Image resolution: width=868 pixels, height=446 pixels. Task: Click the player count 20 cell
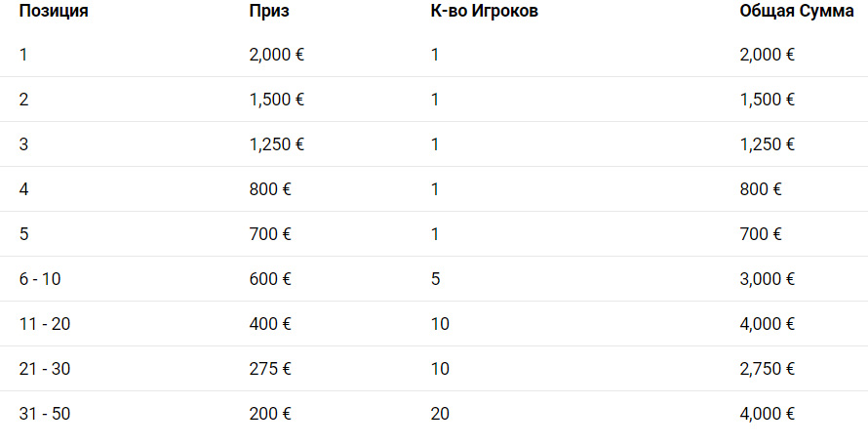pyautogui.click(x=440, y=414)
